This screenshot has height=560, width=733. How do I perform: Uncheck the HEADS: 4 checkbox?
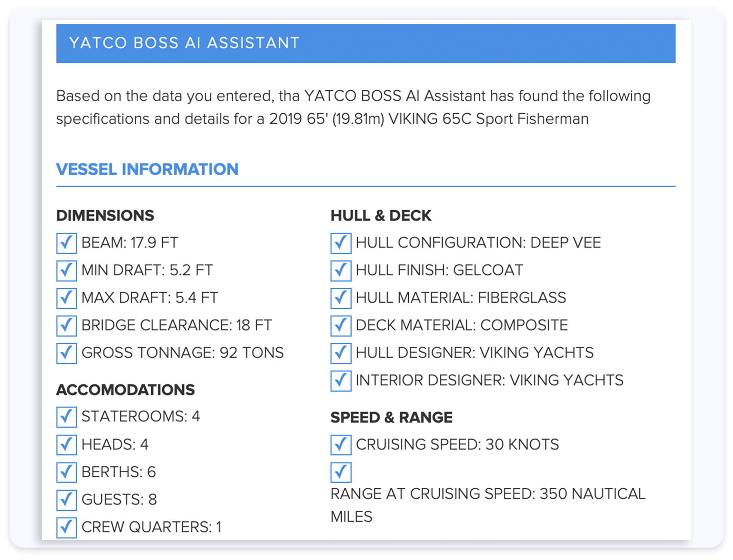click(67, 444)
